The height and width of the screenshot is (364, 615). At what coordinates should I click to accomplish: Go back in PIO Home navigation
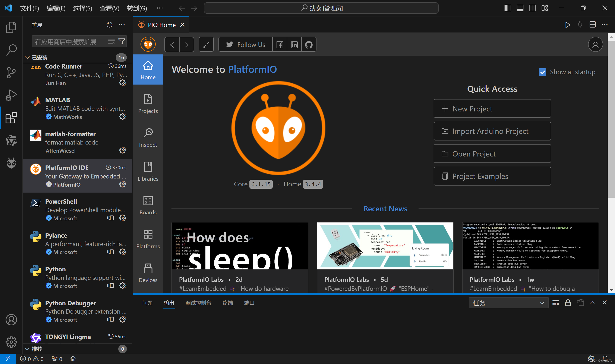(172, 45)
